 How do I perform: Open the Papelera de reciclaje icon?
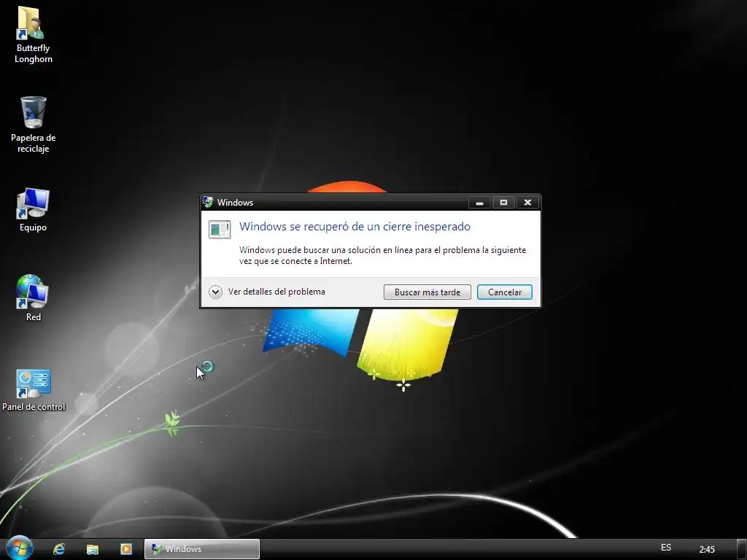[x=33, y=125]
